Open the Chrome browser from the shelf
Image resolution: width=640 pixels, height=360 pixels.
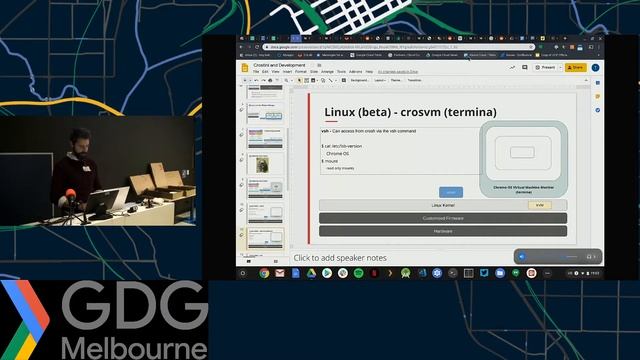(x=264, y=273)
